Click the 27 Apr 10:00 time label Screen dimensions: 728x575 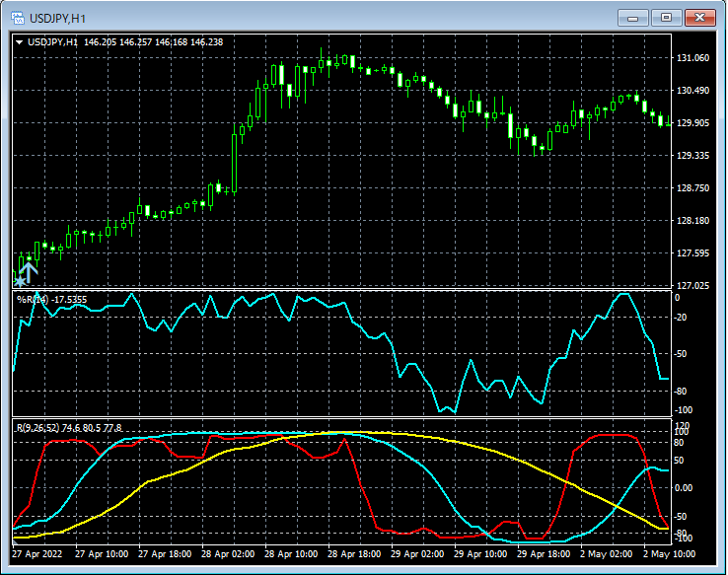click(102, 554)
